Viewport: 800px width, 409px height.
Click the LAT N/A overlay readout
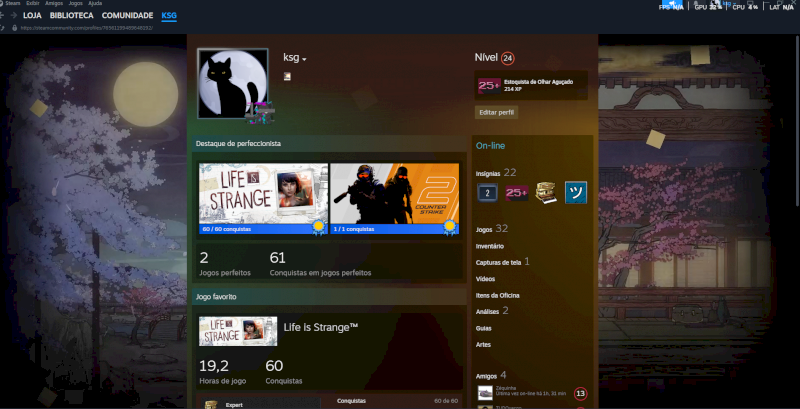781,7
